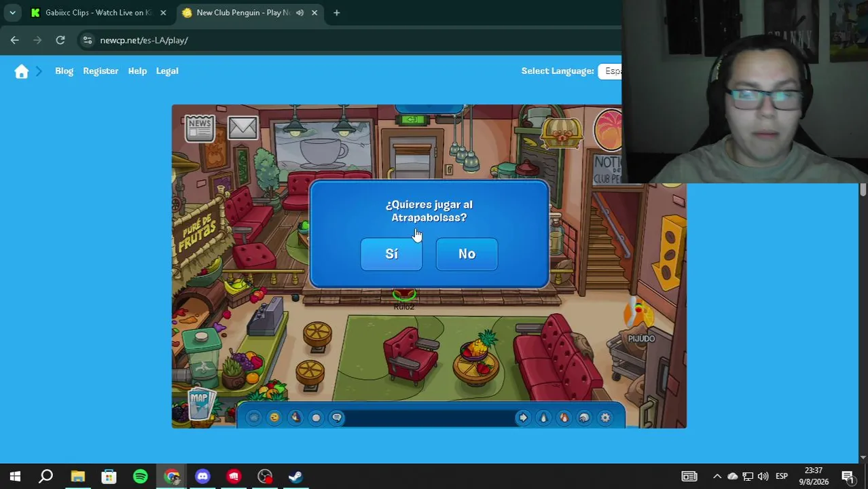Open Spotify from the taskbar
The width and height of the screenshot is (868, 489).
tap(141, 476)
